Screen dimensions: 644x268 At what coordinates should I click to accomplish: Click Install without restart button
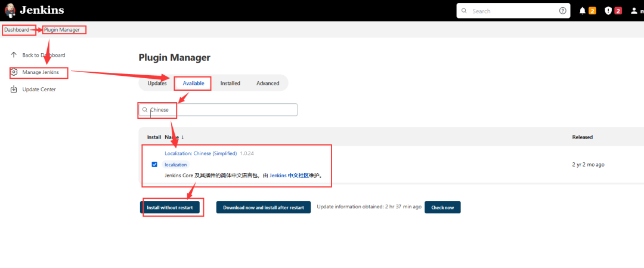click(x=169, y=208)
